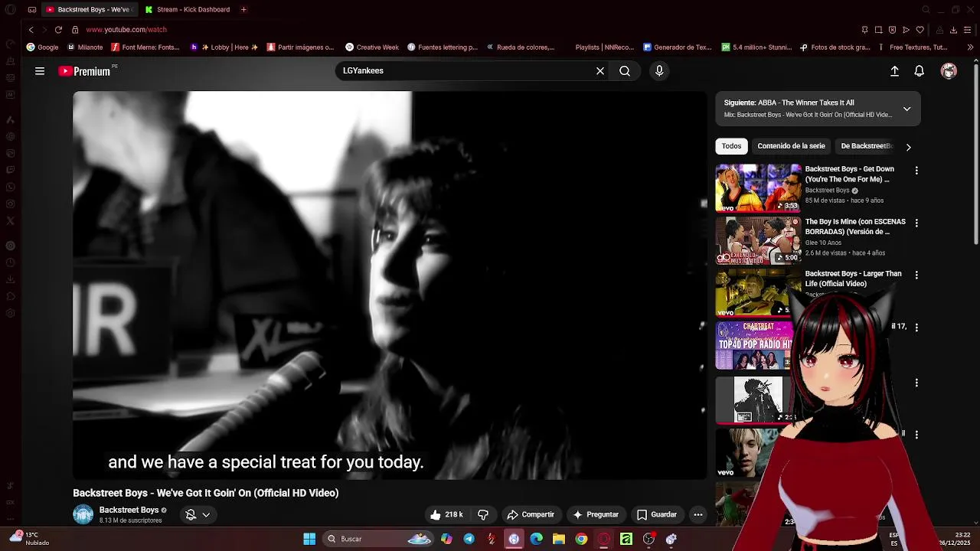Screen dimensions: 980x551
Task: Open Backstreet Boys channel name link
Action: coord(129,510)
